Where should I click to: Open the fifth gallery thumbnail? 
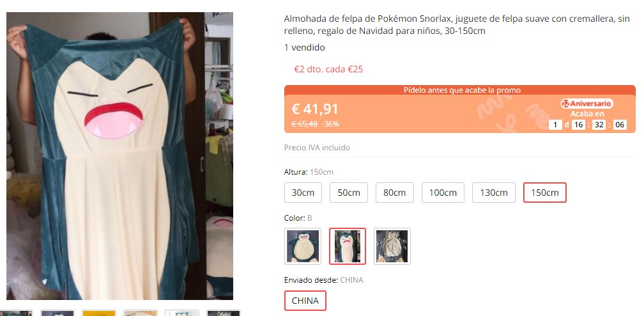click(x=182, y=313)
